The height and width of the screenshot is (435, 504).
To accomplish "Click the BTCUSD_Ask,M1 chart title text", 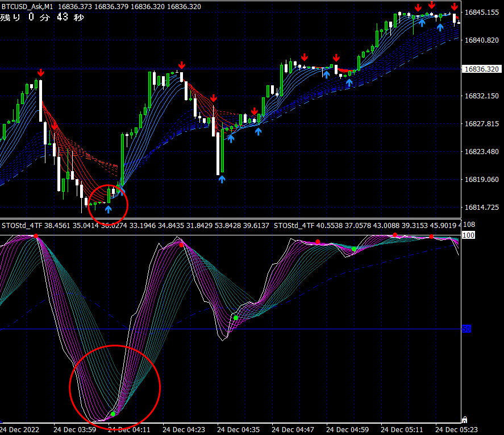I will (x=27, y=6).
